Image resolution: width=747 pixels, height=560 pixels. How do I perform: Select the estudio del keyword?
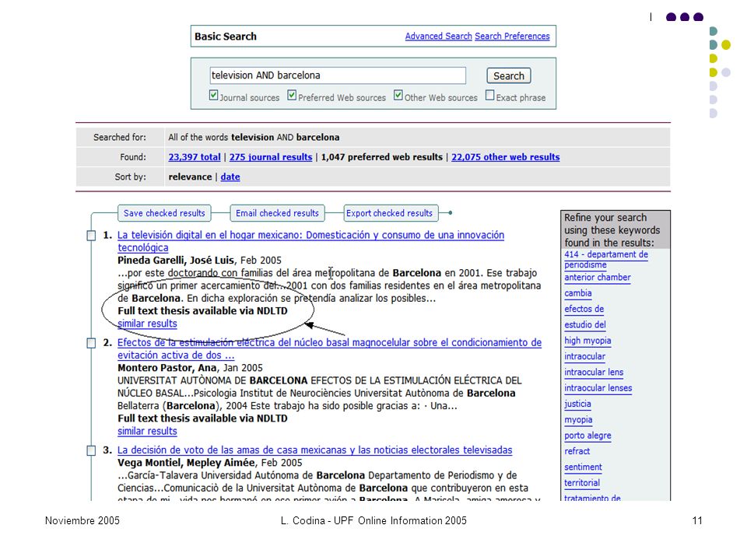[585, 325]
